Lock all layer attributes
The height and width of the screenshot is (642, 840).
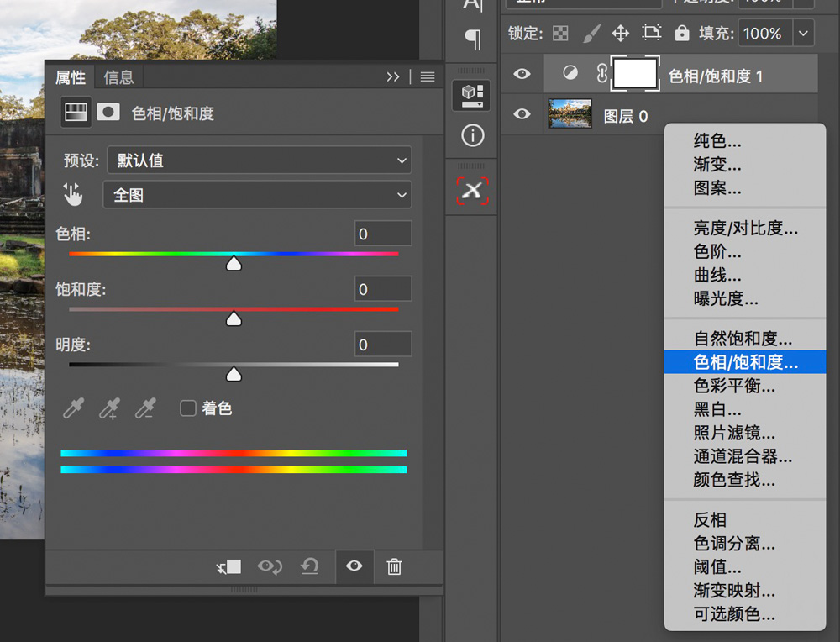pos(681,34)
